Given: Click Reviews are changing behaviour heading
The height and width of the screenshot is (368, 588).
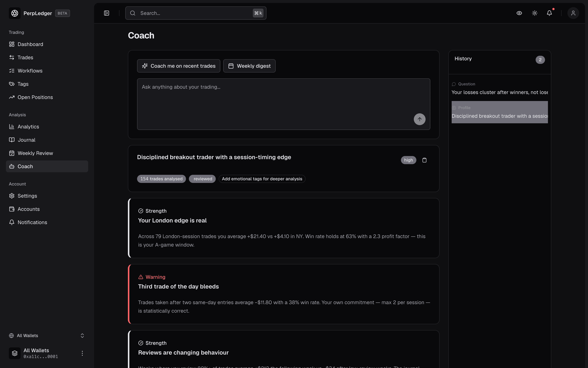Looking at the screenshot, I should pyautogui.click(x=183, y=353).
